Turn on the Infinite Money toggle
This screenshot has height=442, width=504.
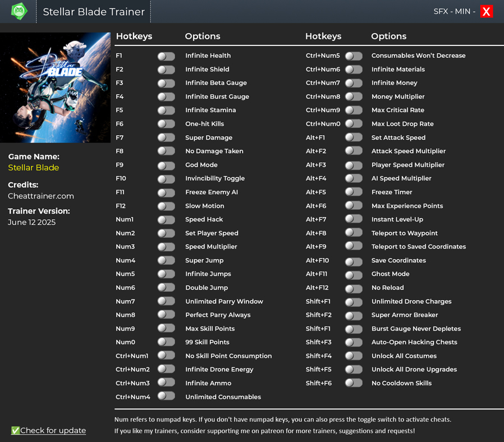(x=354, y=83)
